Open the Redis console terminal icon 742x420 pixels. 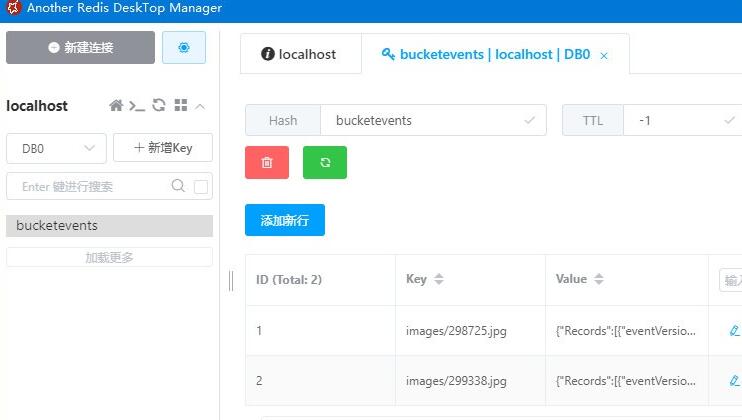click(137, 105)
